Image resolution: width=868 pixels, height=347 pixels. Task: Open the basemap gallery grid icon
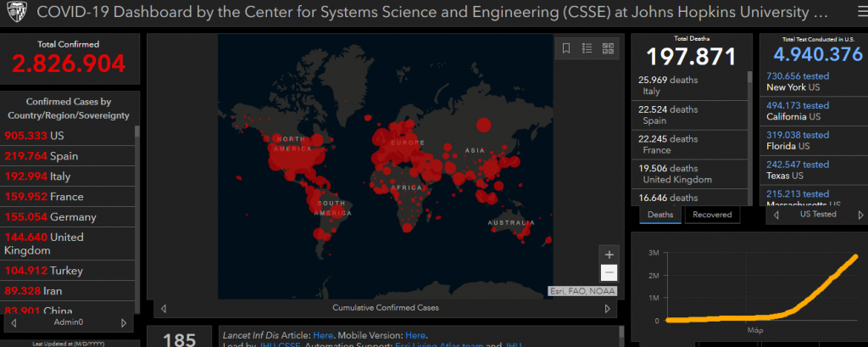point(608,48)
